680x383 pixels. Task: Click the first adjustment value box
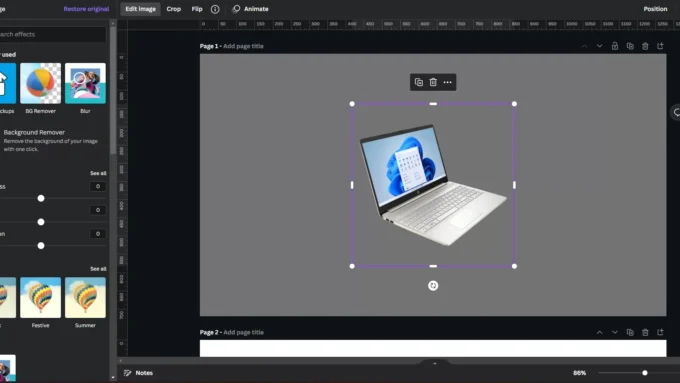pyautogui.click(x=98, y=187)
